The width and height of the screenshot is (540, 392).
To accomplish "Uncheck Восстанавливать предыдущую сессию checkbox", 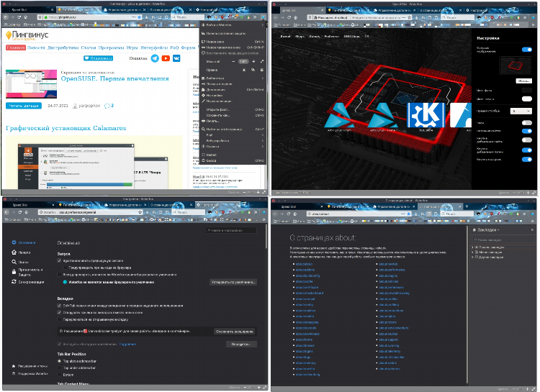I will (x=59, y=260).
